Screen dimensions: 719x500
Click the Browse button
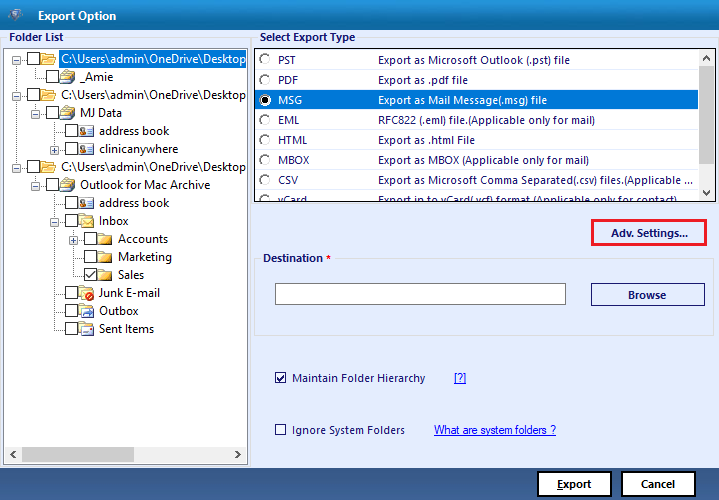click(x=647, y=294)
